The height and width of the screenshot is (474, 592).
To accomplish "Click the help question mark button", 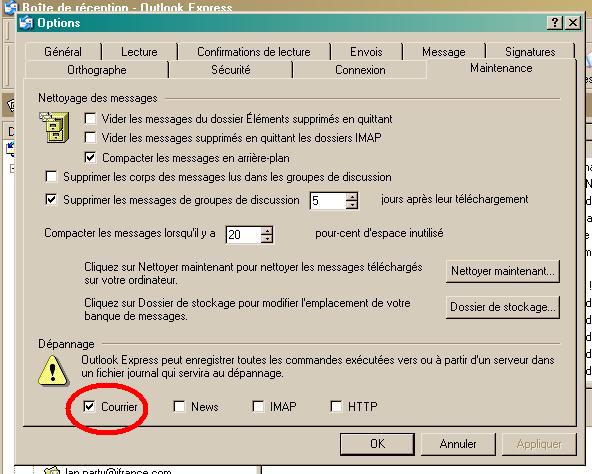I will (x=555, y=23).
